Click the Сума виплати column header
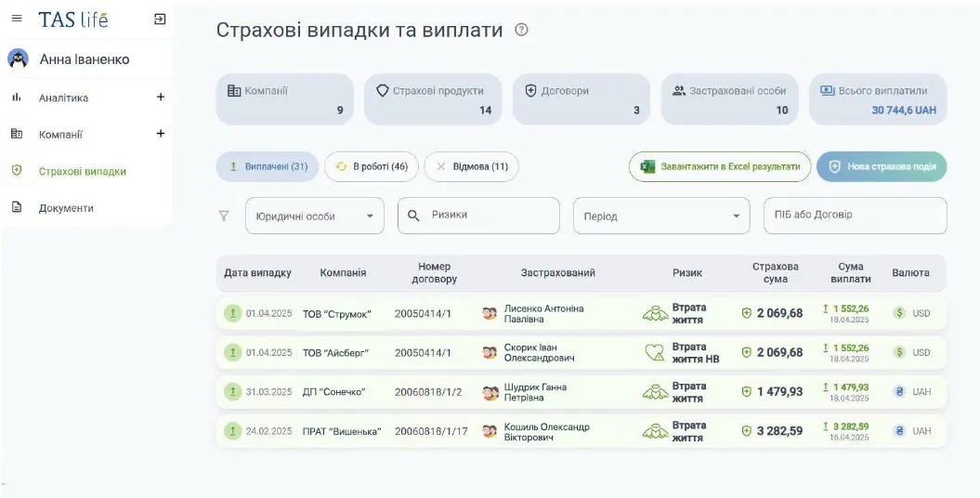 [x=851, y=273]
